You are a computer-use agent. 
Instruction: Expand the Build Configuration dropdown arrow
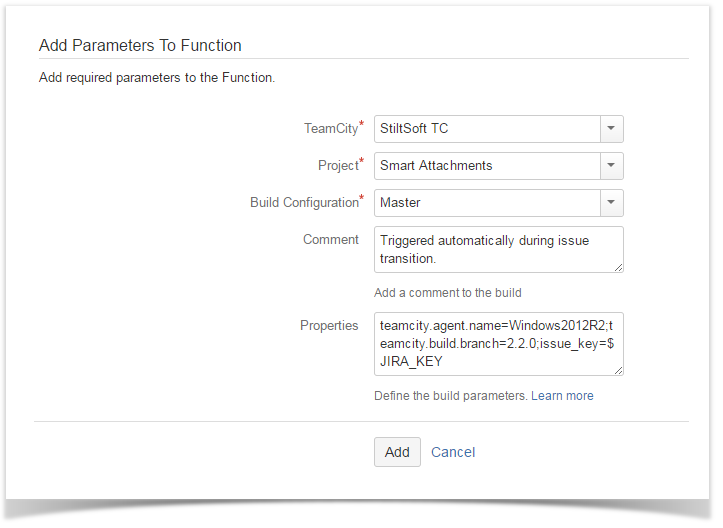tap(611, 203)
